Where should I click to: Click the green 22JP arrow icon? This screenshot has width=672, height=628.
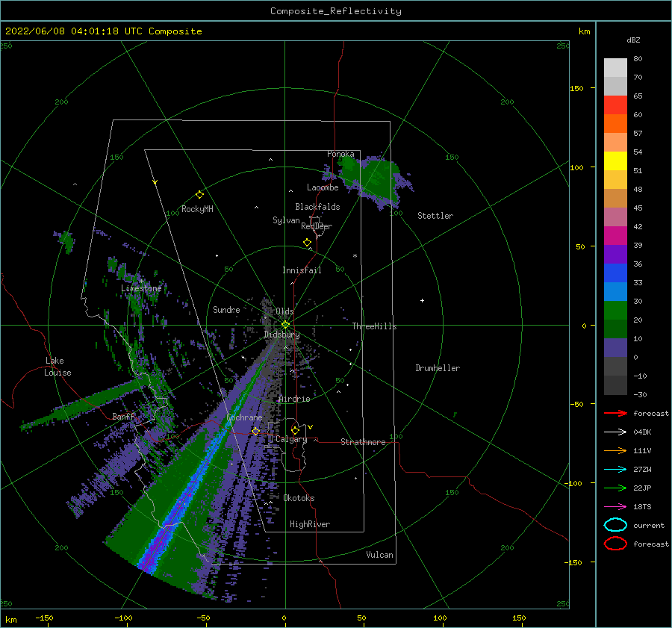615,488
